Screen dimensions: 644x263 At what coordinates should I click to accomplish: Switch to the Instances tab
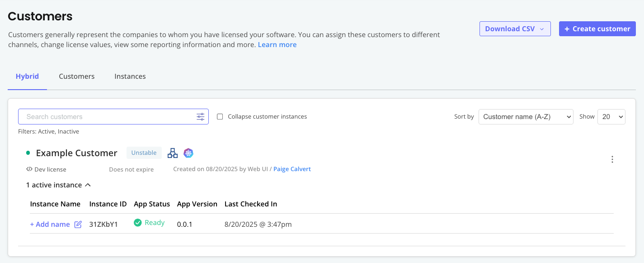[130, 76]
